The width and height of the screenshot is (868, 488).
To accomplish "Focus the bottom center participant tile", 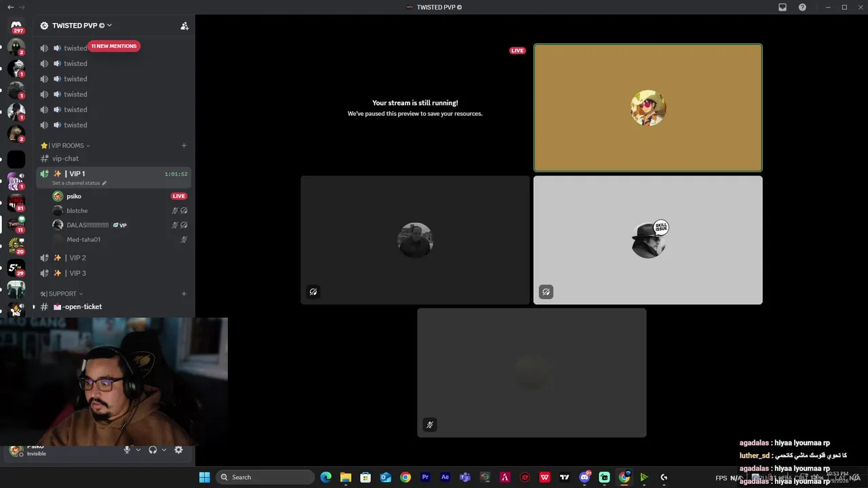I will tap(532, 373).
